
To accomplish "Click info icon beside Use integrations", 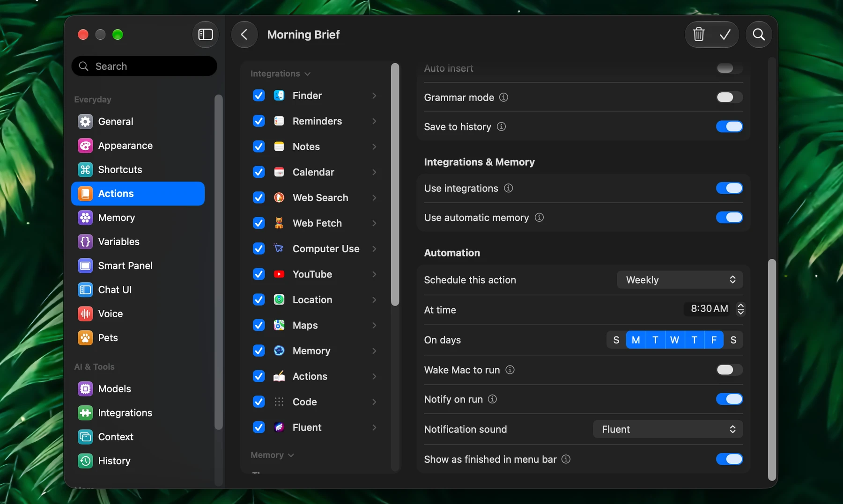I will click(x=508, y=188).
